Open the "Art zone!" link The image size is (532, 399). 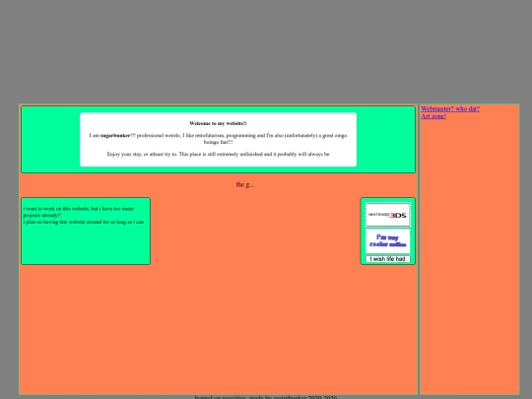tap(433, 116)
